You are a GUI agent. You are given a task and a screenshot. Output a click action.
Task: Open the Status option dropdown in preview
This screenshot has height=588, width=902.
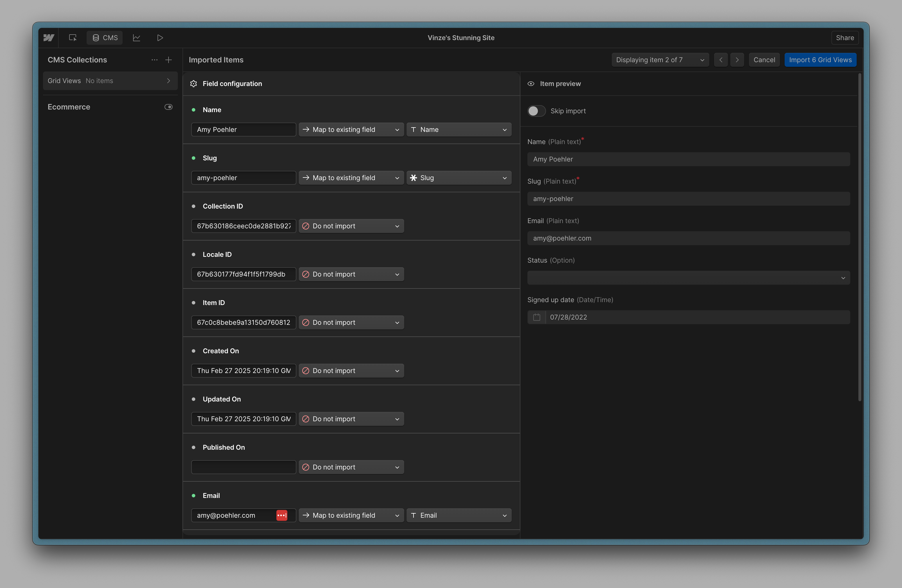pos(688,278)
